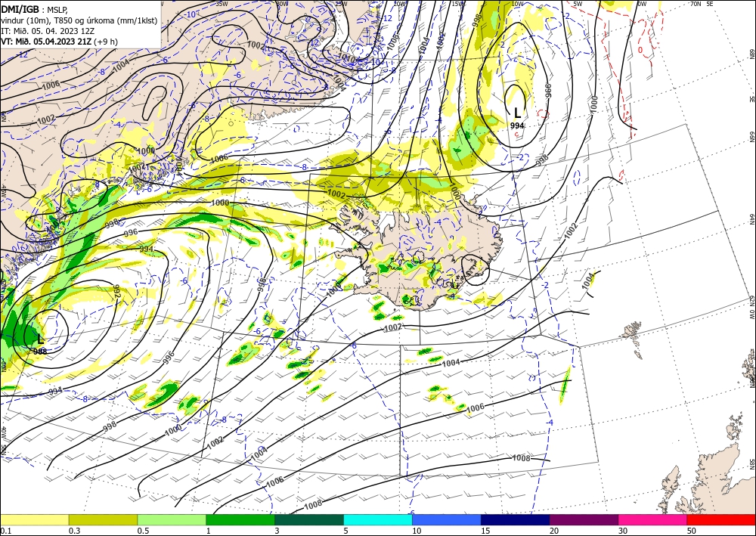The image size is (756, 536).
Task: Click the L low marker above 994
Action: [x=517, y=113]
